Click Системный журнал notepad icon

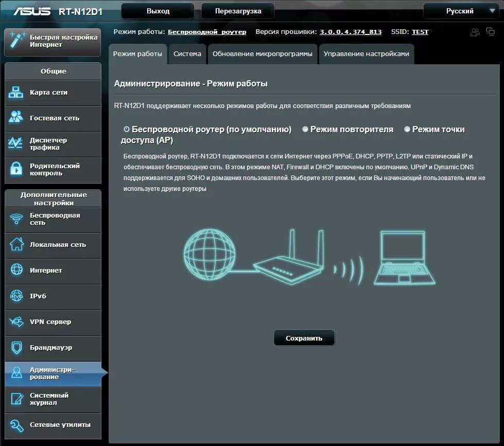(16, 399)
